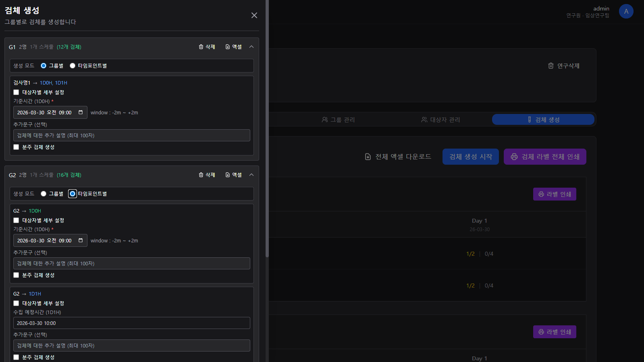Select 타임포인트별 mode for G1
The height and width of the screenshot is (362, 644).
coord(73,66)
